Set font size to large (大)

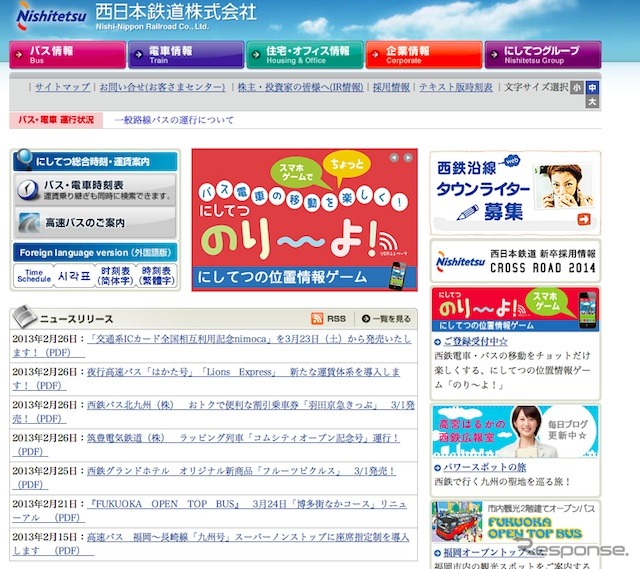(592, 102)
